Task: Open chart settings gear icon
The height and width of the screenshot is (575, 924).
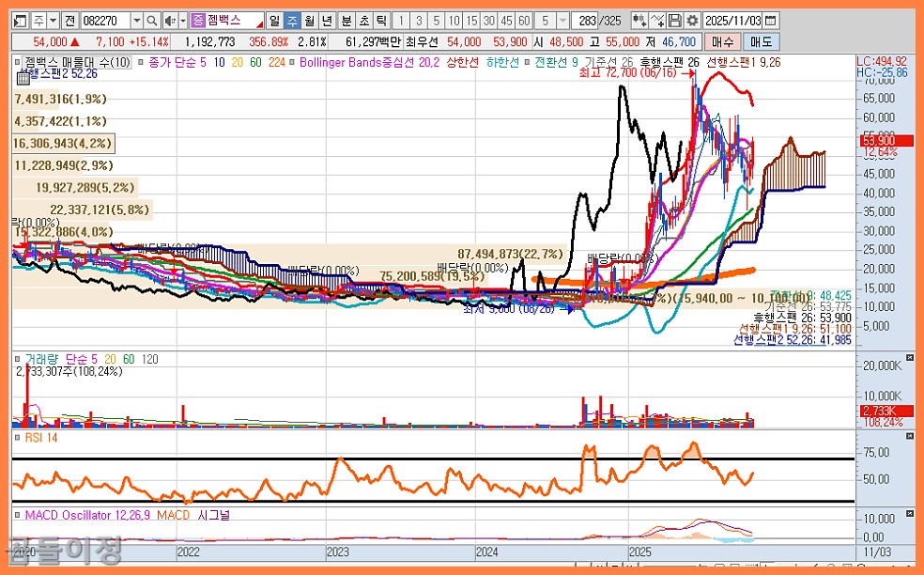Action: point(692,21)
